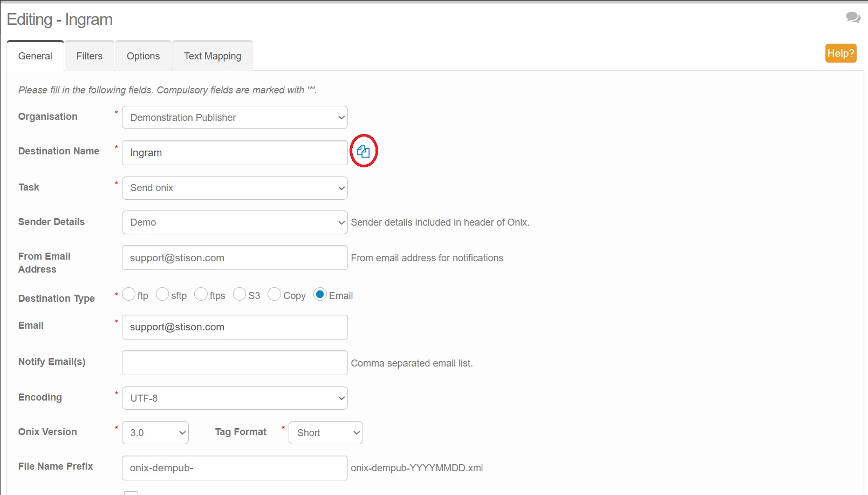The width and height of the screenshot is (868, 495).
Task: Select the General tab
Action: point(35,56)
